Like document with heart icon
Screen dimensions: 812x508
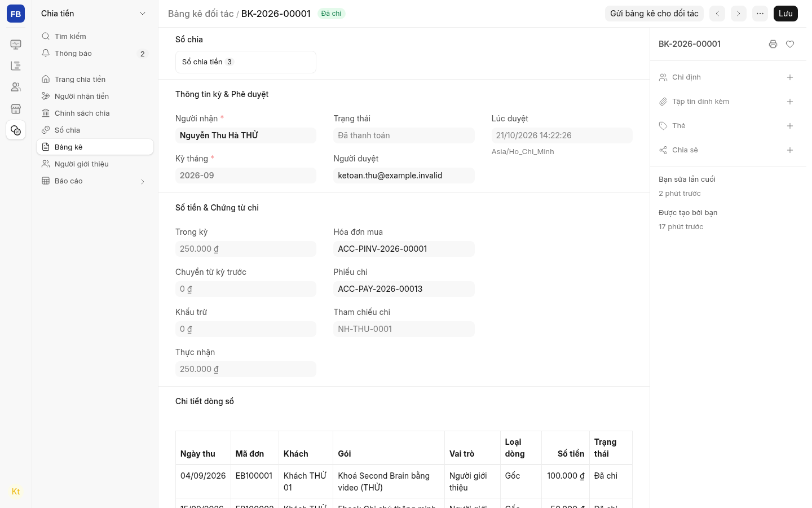click(790, 44)
